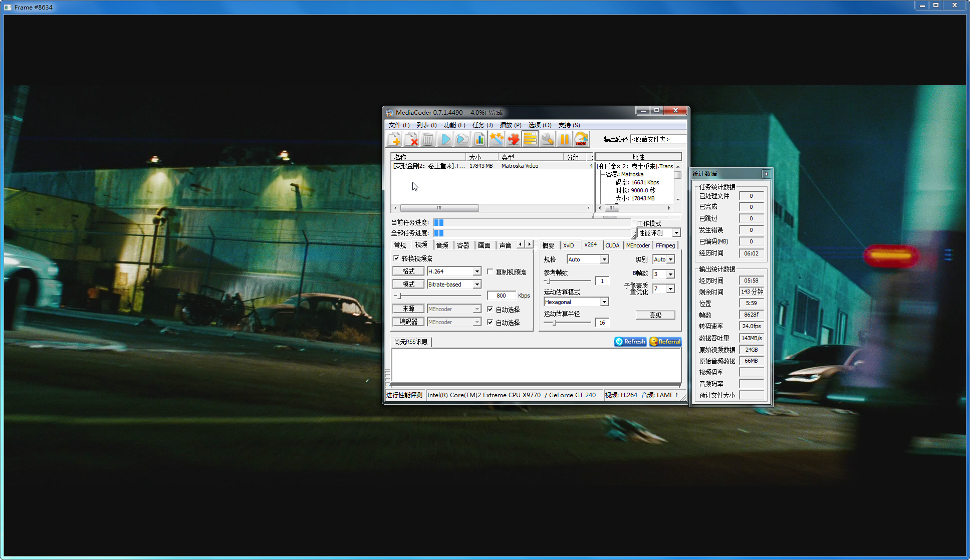Open the 文件 (F) menu
970x560 pixels.
399,125
